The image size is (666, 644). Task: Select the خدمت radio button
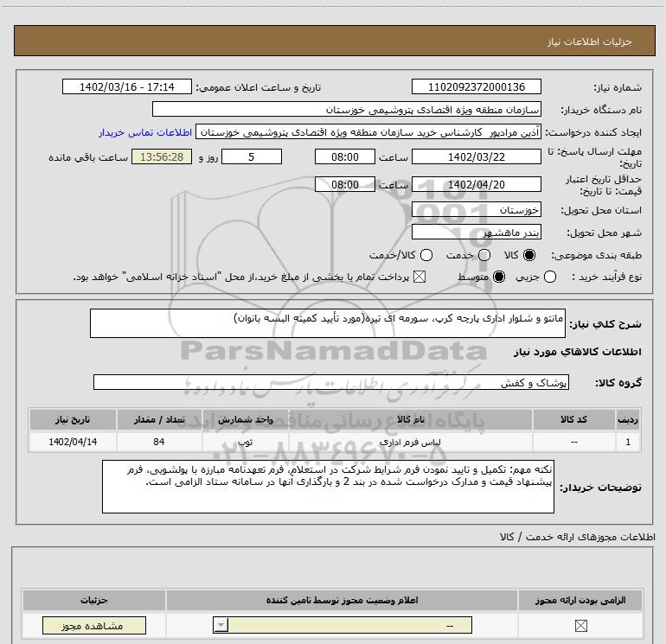pyautogui.click(x=483, y=255)
